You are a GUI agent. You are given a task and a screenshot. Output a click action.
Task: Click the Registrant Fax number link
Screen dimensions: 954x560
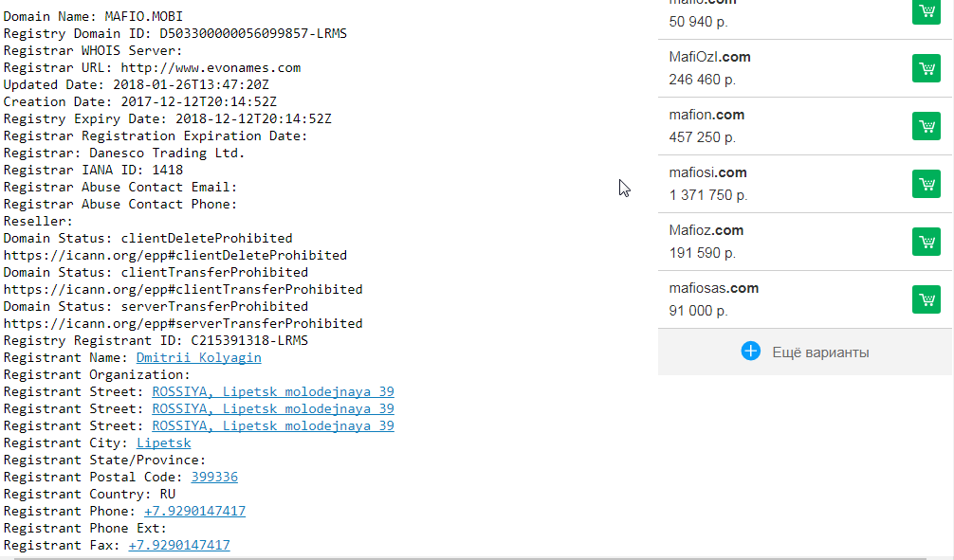pos(178,546)
